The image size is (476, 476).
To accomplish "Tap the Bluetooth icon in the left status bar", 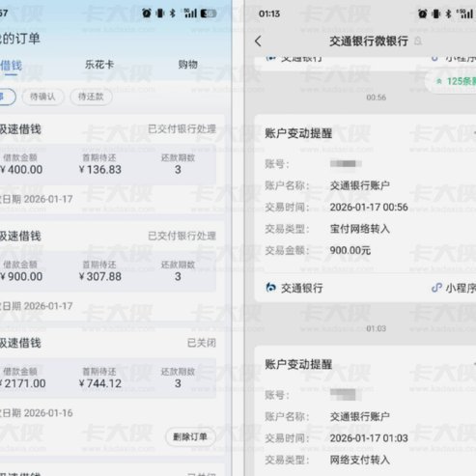I will click(x=173, y=14).
